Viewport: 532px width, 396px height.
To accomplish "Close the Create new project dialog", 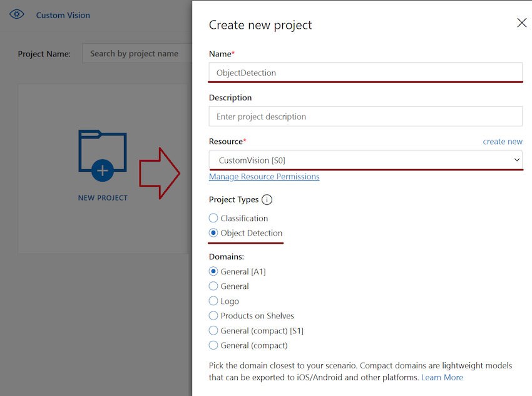I will click(x=521, y=23).
